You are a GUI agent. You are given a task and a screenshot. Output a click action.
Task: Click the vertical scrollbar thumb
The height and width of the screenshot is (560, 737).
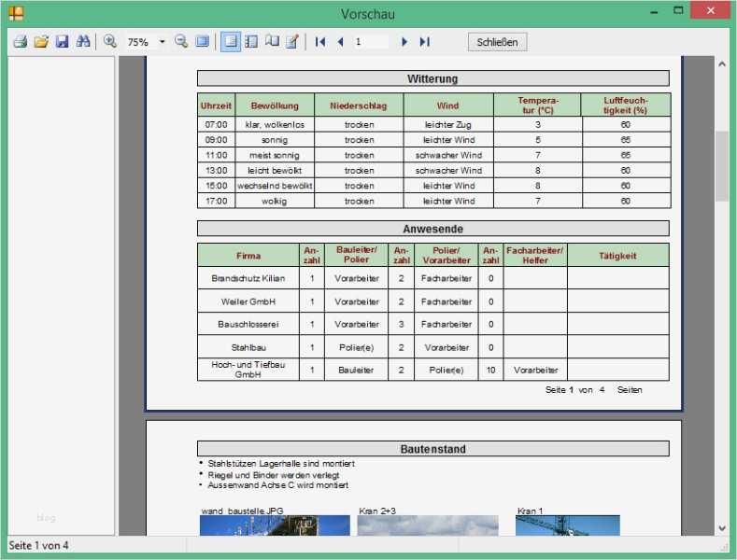[x=722, y=166]
